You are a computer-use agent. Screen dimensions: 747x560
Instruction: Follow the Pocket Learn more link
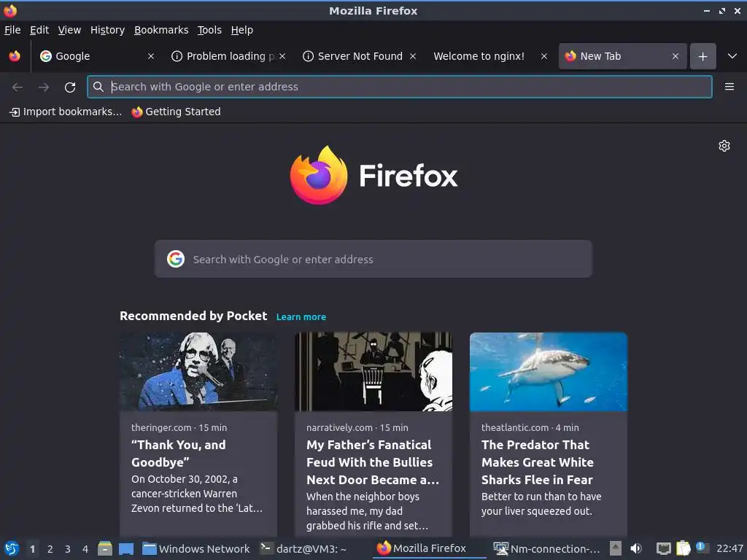301,316
